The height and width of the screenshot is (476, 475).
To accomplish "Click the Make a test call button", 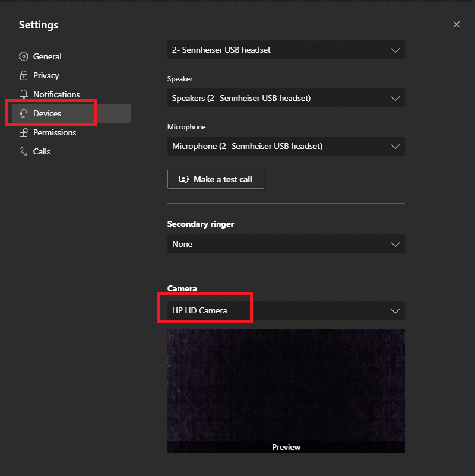I will click(x=216, y=179).
